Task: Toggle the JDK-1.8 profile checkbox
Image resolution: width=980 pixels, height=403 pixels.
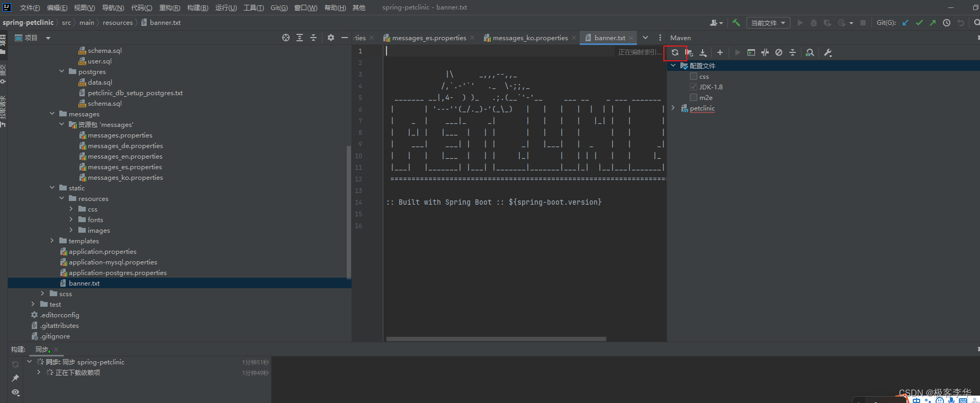Action: pos(694,87)
